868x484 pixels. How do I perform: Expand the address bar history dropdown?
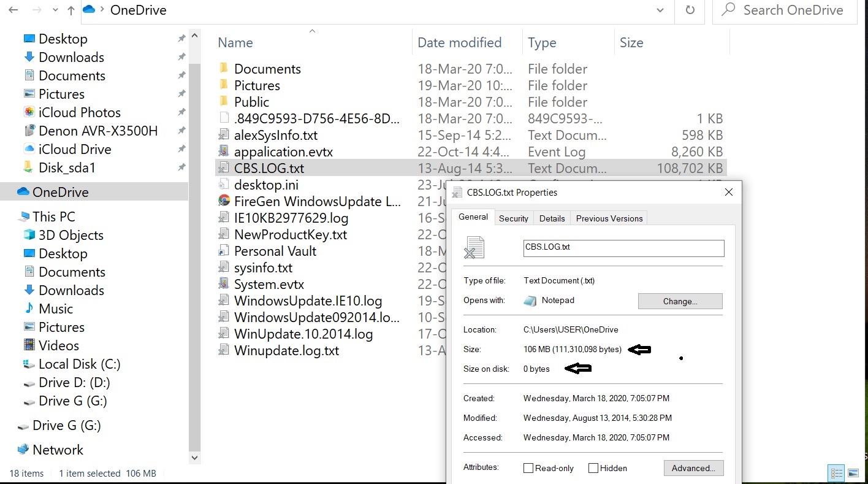point(660,10)
